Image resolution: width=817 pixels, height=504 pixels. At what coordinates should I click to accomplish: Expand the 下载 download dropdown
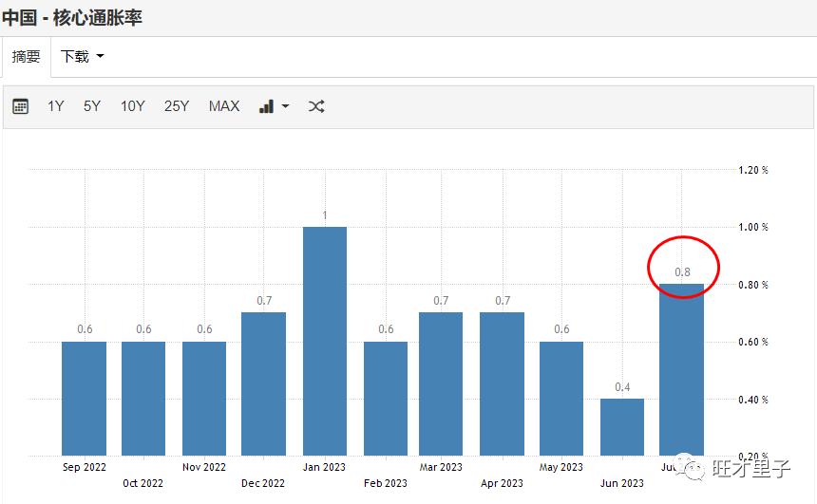pos(82,57)
